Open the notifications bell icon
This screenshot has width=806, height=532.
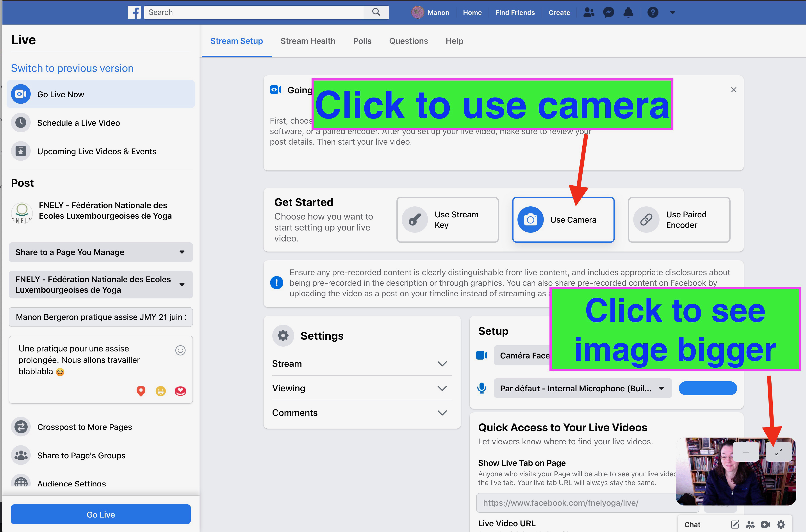click(628, 12)
